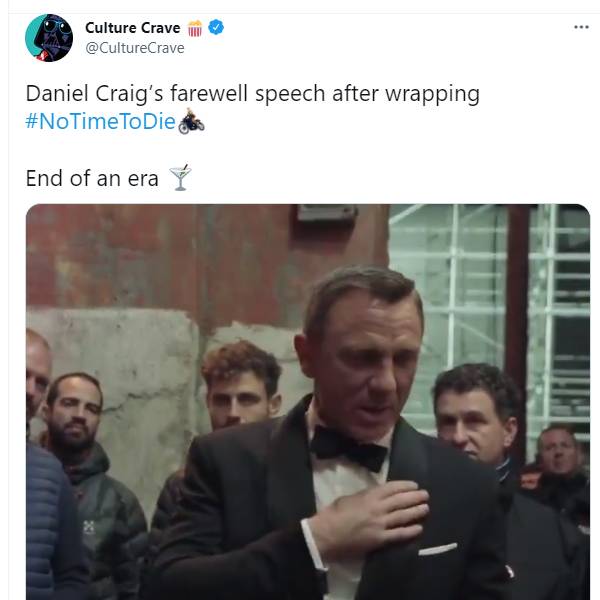Open the #NoTimeToDie hashtag link

tap(101, 121)
